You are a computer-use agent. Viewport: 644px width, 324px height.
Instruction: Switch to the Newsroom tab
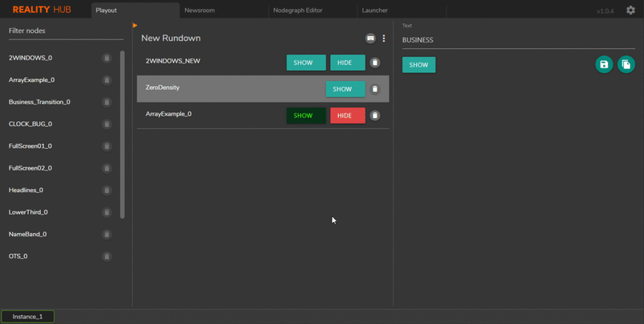(225, 10)
